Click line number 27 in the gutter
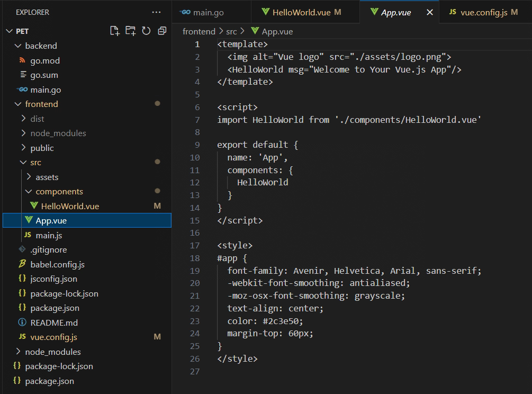 click(x=195, y=371)
